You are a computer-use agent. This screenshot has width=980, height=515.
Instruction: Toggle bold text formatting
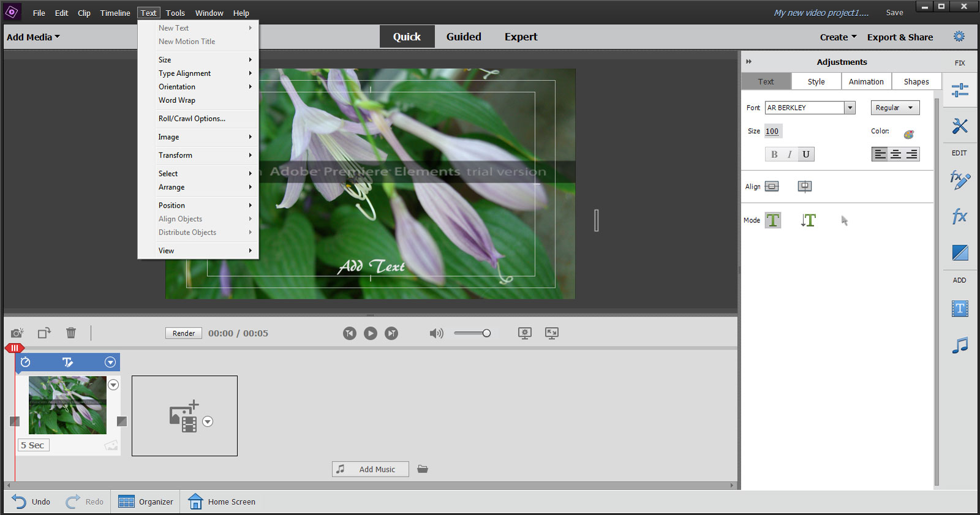click(774, 154)
